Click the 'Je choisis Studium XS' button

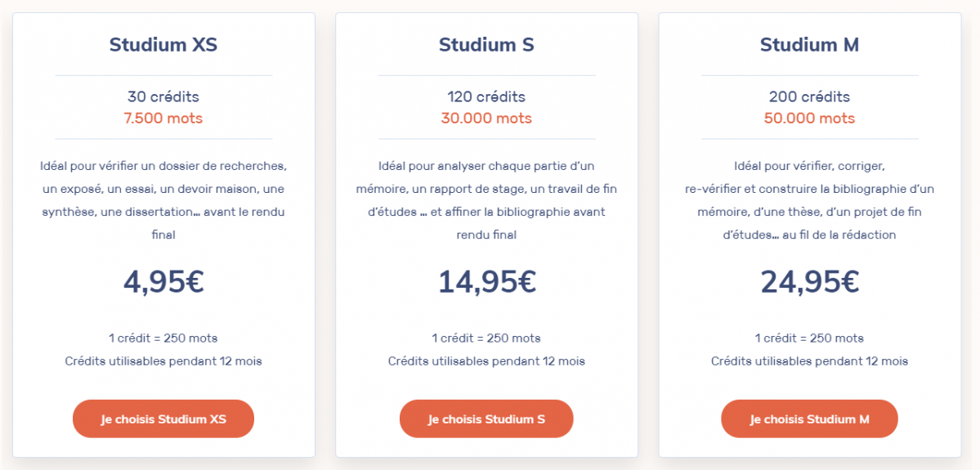163,419
